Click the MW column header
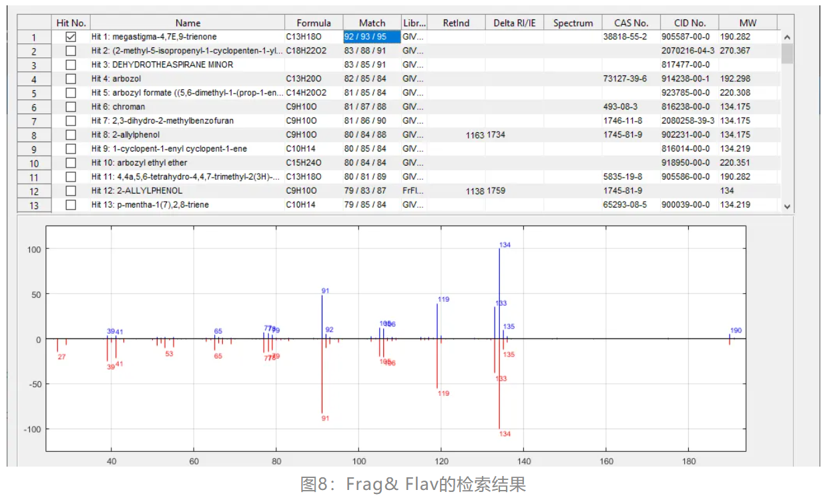Image resolution: width=831 pixels, height=504 pixels. [748, 23]
